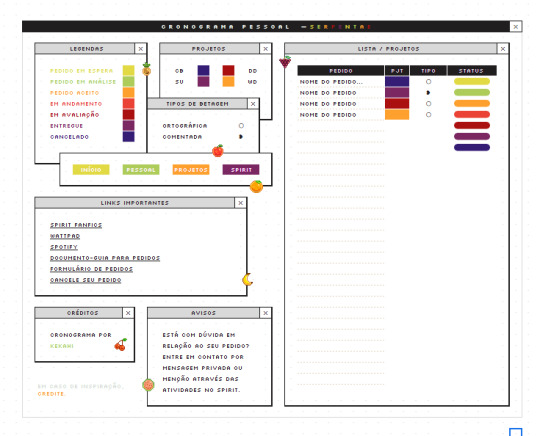Click yellow Pedido em espera swatch
Image resolution: width=540 pixels, height=436 pixels.
point(128,71)
